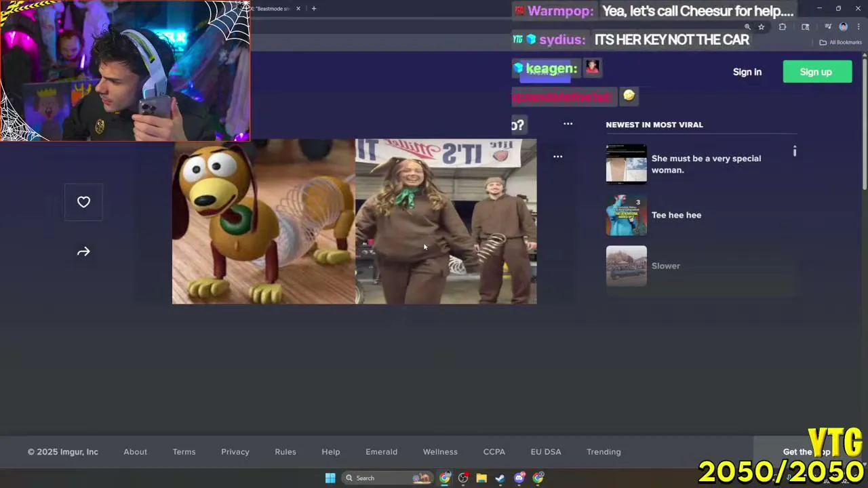Open the second Chrome taskbar icon
This screenshot has width=868, height=488.
pos(538,478)
